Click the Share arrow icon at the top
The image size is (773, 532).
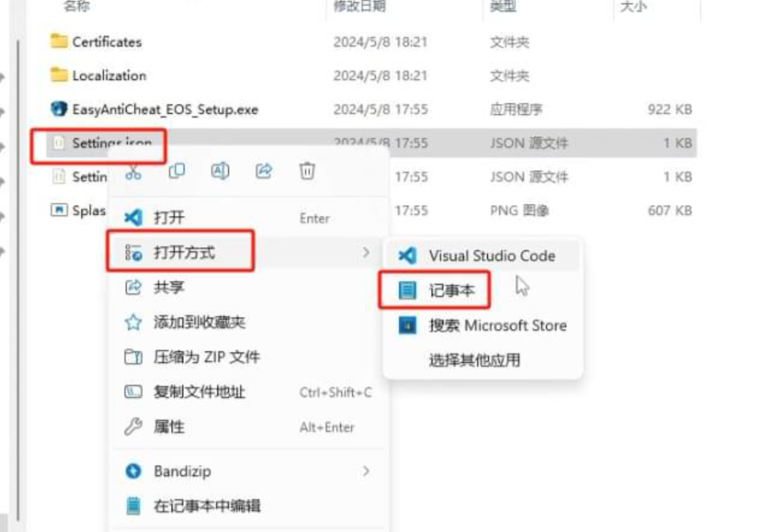(264, 171)
